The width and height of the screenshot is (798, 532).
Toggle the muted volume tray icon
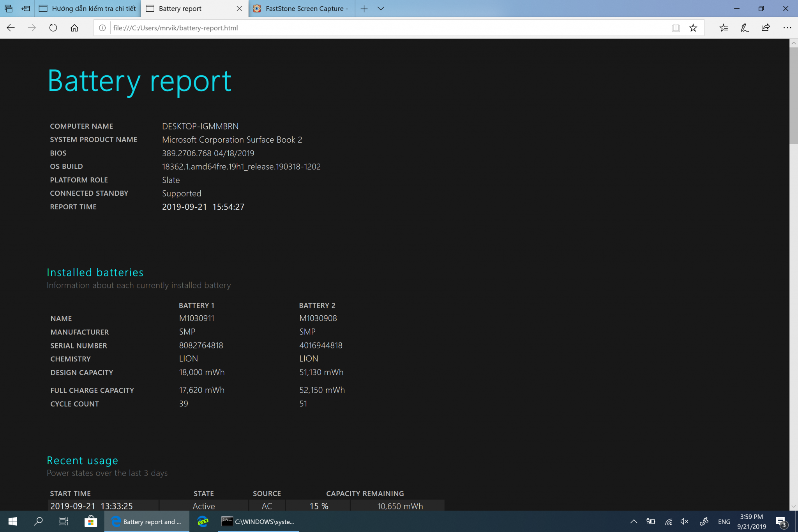pos(684,521)
